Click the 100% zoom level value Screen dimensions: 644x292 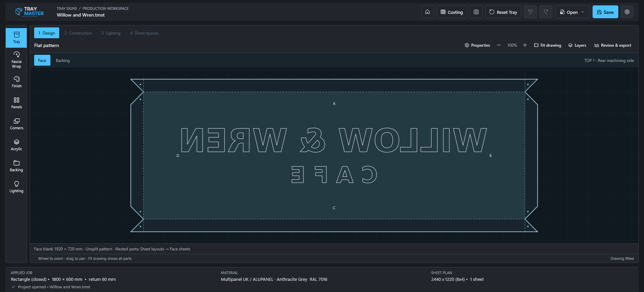tap(512, 45)
